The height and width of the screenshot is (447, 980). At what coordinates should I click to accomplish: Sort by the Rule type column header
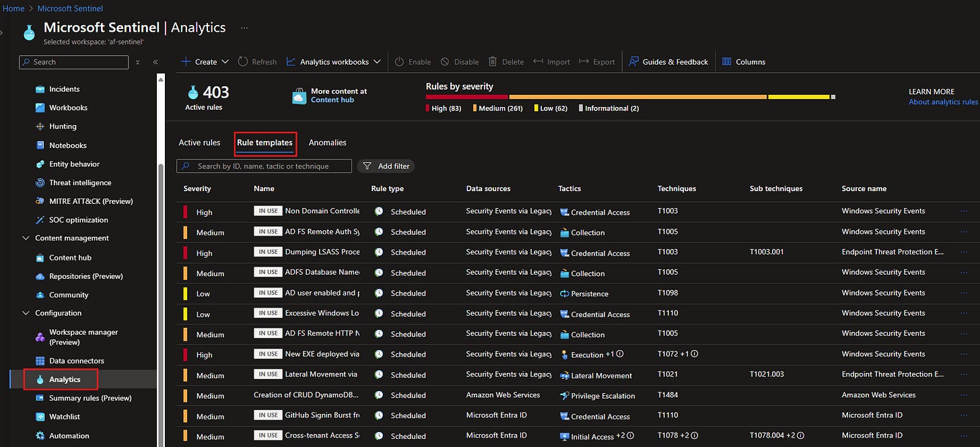coord(388,188)
